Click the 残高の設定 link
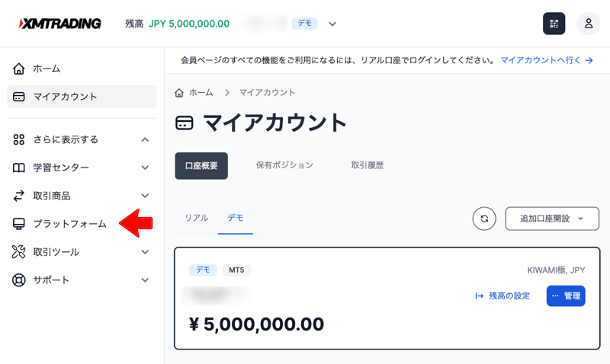This screenshot has height=364, width=610. (x=502, y=296)
